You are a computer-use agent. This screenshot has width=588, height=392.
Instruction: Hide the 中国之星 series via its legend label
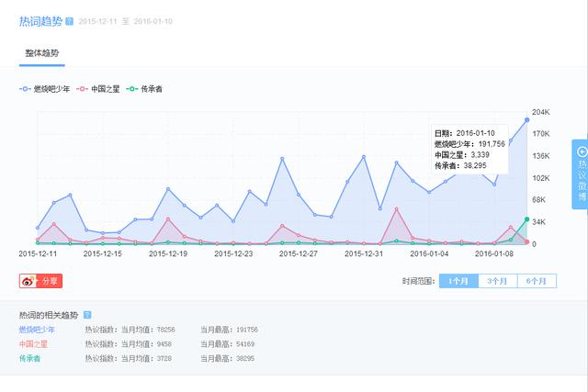tap(105, 89)
